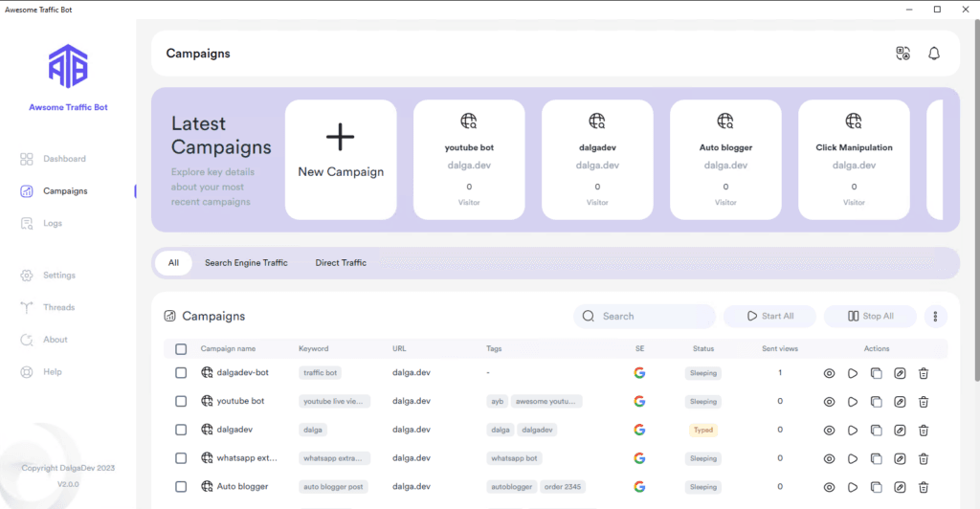Open the youtube bot latest campaign card
Image resolution: width=980 pixels, height=509 pixels.
tap(469, 160)
